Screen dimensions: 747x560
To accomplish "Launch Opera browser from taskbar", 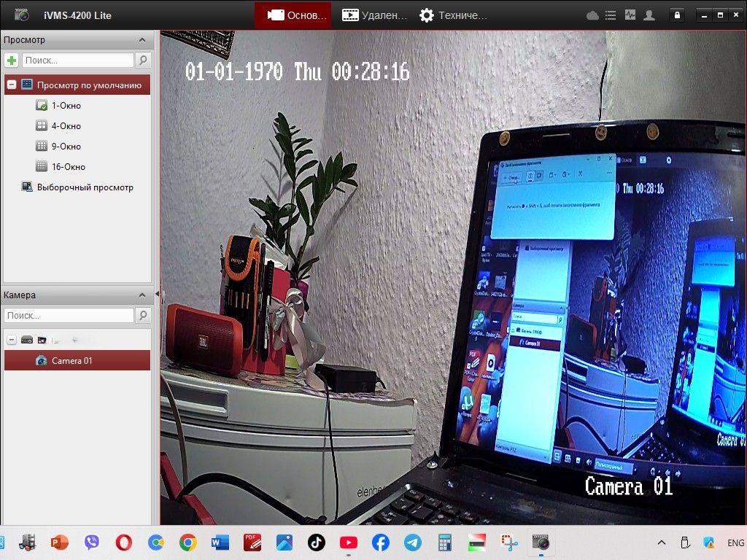I will (124, 542).
